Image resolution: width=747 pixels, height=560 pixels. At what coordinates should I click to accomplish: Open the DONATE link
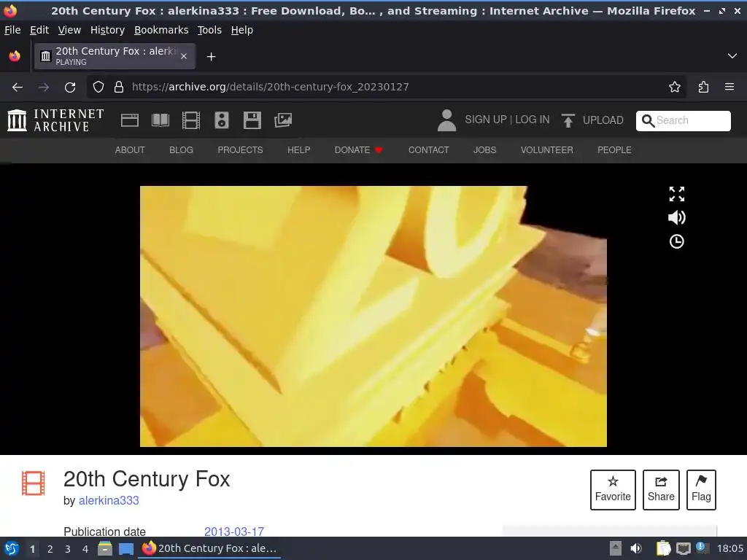click(358, 150)
